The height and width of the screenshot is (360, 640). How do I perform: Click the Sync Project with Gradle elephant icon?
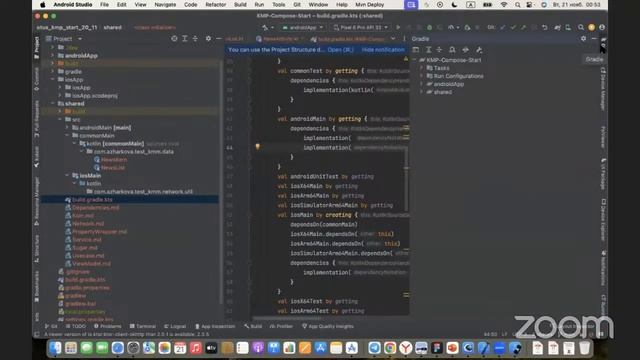point(557,27)
